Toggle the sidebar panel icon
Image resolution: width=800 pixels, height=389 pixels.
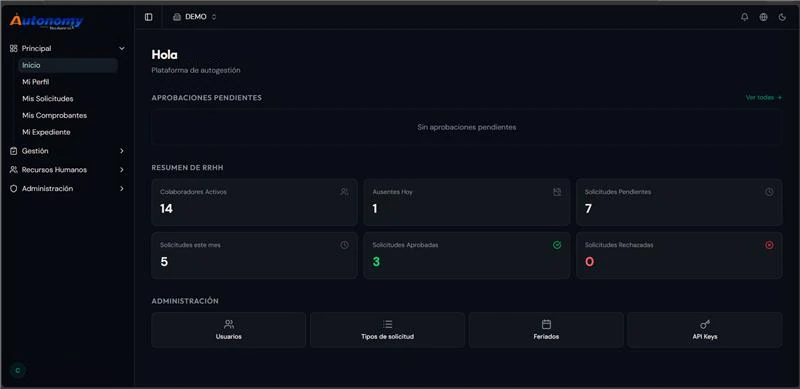(x=148, y=17)
